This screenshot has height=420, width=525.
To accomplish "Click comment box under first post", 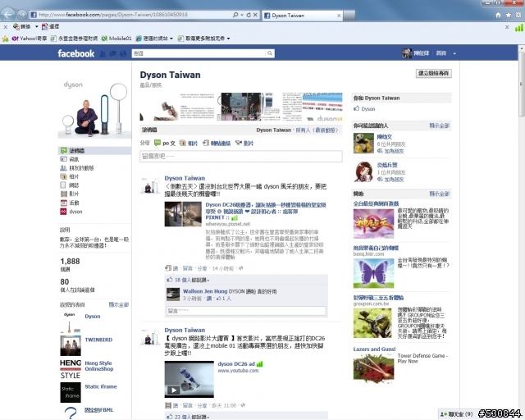I will 246,311.
